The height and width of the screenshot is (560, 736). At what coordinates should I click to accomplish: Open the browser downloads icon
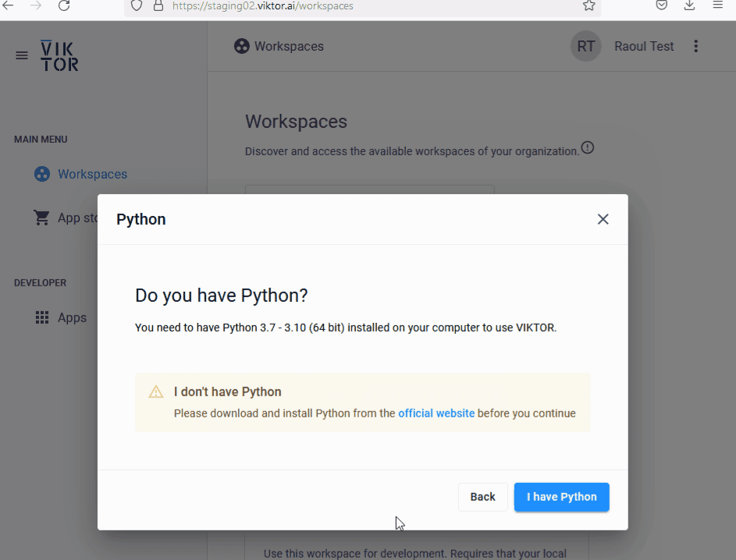point(689,5)
